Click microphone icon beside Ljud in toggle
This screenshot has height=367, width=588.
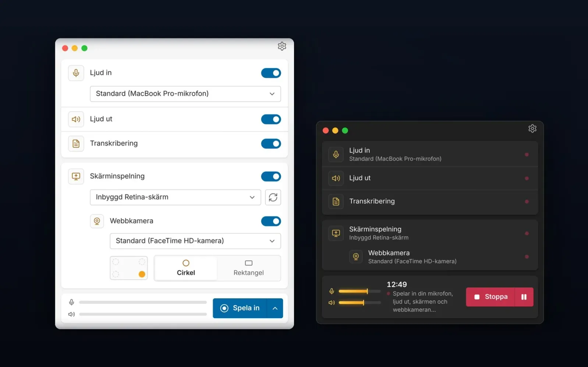(x=76, y=73)
